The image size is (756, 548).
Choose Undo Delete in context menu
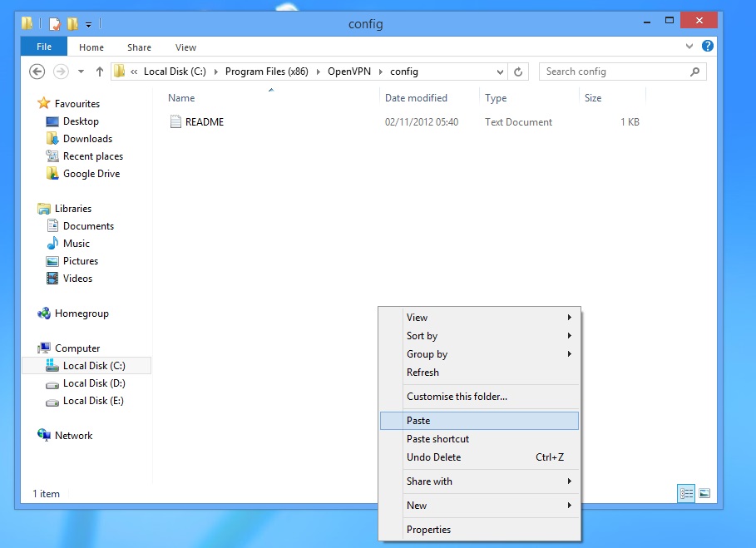(x=479, y=457)
